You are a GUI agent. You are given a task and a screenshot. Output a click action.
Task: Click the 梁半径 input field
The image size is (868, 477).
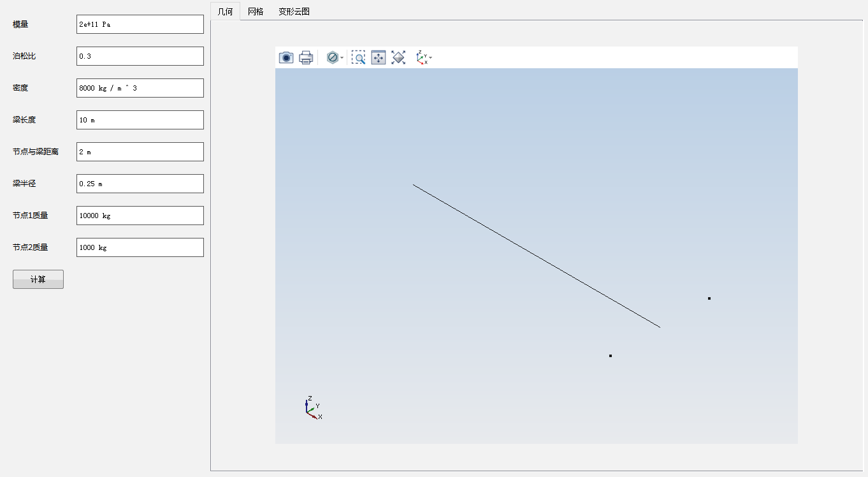pos(140,184)
